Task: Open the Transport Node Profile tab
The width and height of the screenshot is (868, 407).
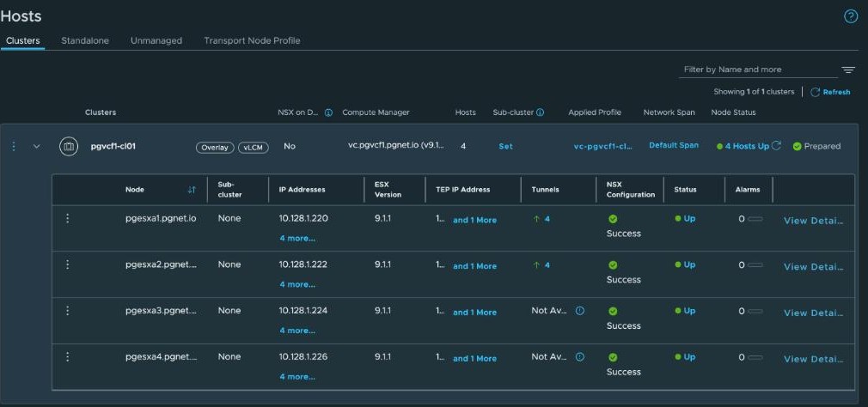Action: (252, 41)
